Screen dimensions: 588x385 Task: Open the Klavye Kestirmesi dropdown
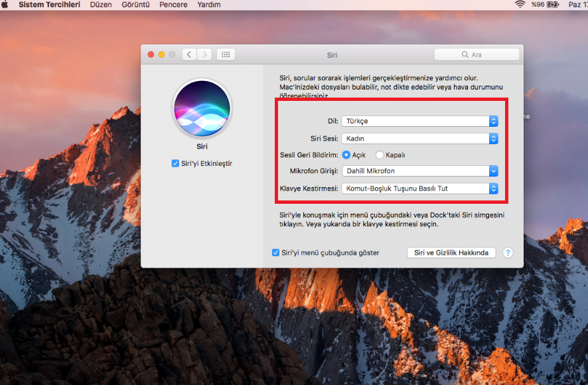click(x=420, y=189)
